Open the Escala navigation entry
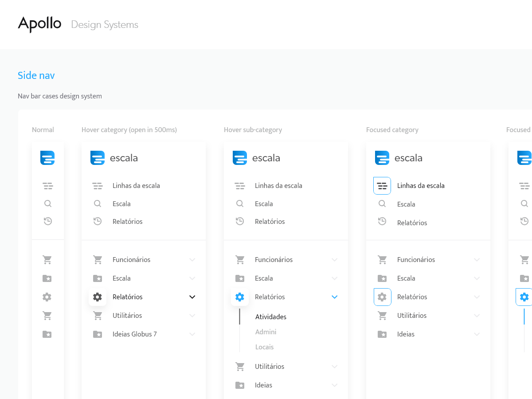This screenshot has height=399, width=532. tap(122, 203)
